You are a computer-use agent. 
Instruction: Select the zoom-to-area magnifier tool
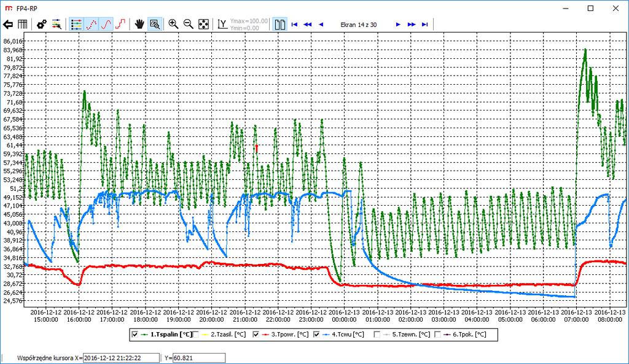pyautogui.click(x=154, y=25)
